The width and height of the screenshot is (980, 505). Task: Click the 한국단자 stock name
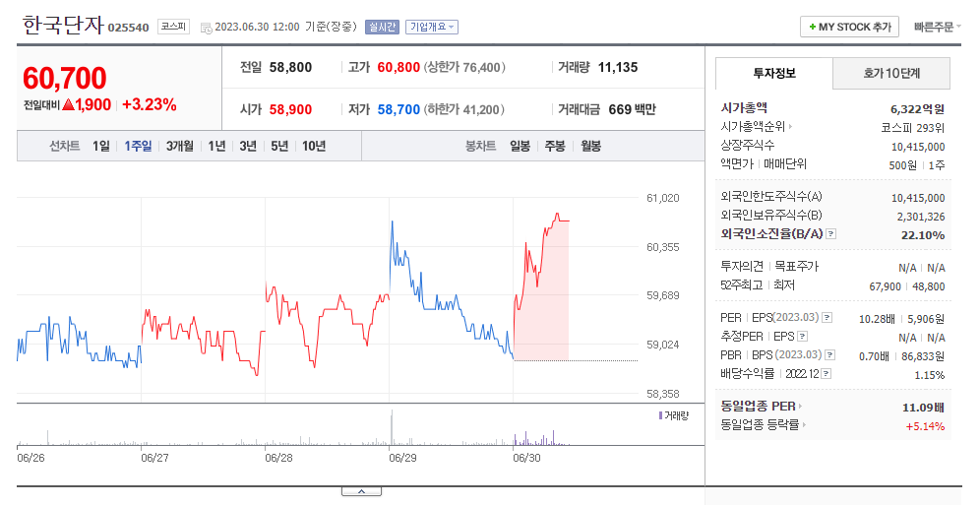(x=63, y=25)
